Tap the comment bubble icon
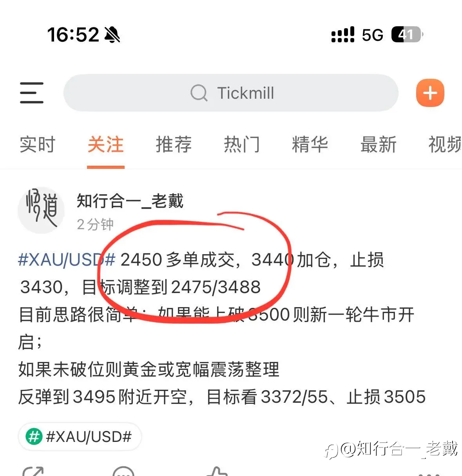Screen dimensions: 462x476 point(123,471)
